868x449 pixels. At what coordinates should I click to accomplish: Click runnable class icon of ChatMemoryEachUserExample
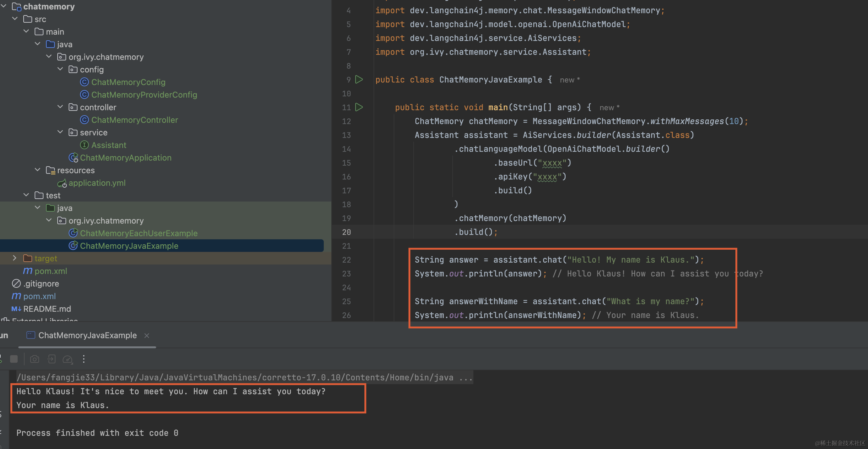point(73,233)
